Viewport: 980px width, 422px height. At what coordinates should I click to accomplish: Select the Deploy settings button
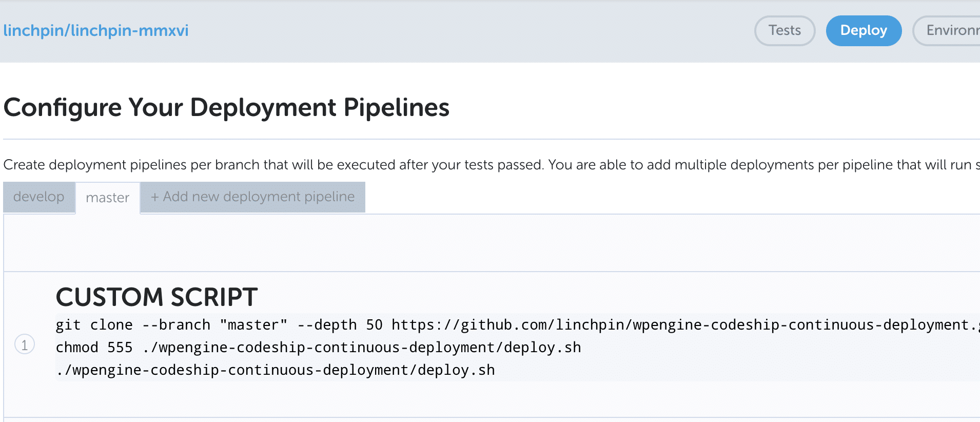[864, 31]
